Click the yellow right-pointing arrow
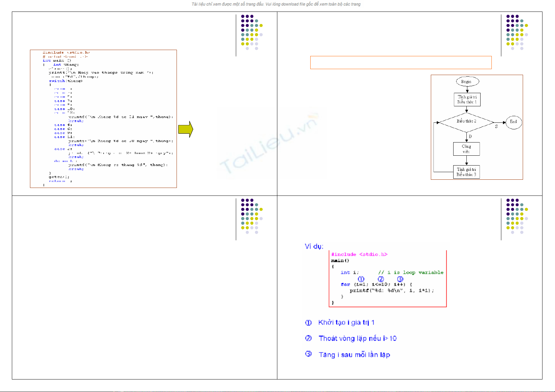 click(185, 129)
